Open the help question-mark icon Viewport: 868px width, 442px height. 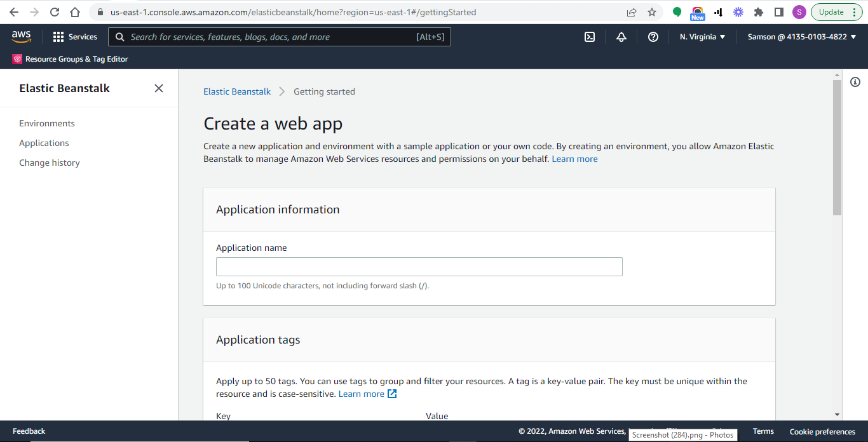[x=653, y=37]
